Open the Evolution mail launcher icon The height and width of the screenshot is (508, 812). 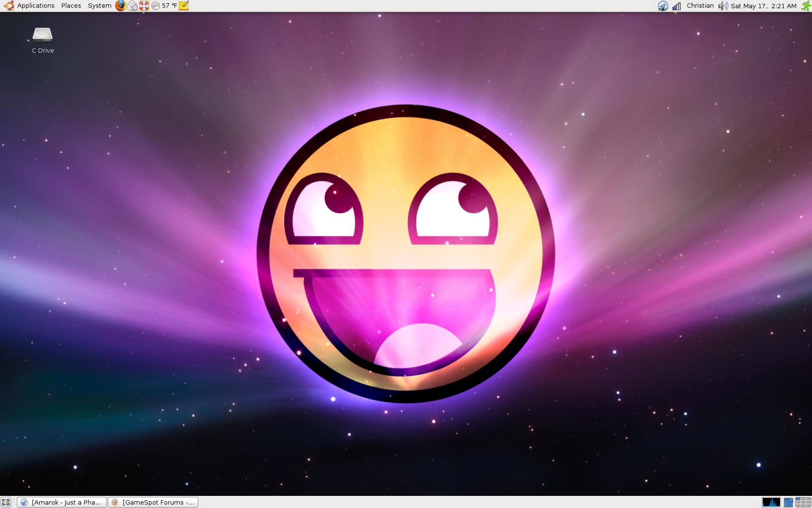tap(132, 6)
